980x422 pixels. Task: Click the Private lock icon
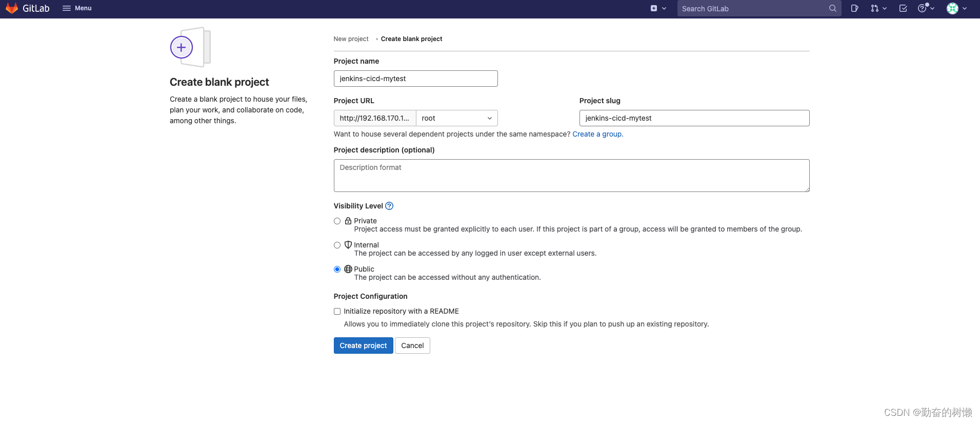(348, 221)
